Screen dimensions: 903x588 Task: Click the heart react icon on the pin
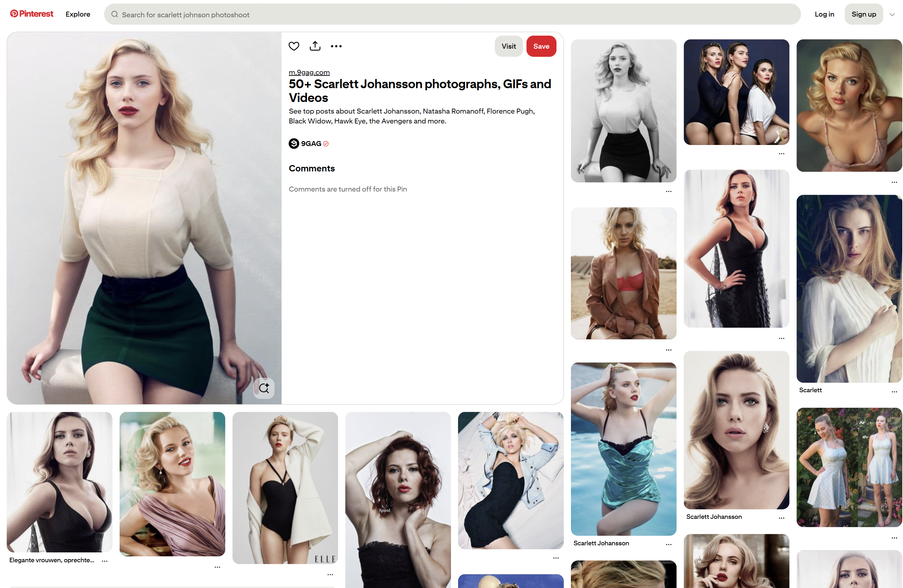click(294, 46)
